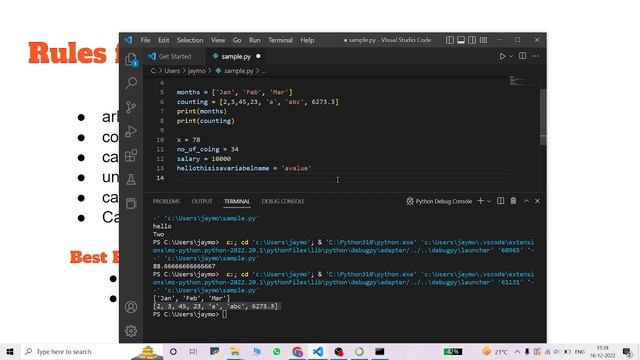Open the Explorer view in activity bar

pyautogui.click(x=131, y=60)
